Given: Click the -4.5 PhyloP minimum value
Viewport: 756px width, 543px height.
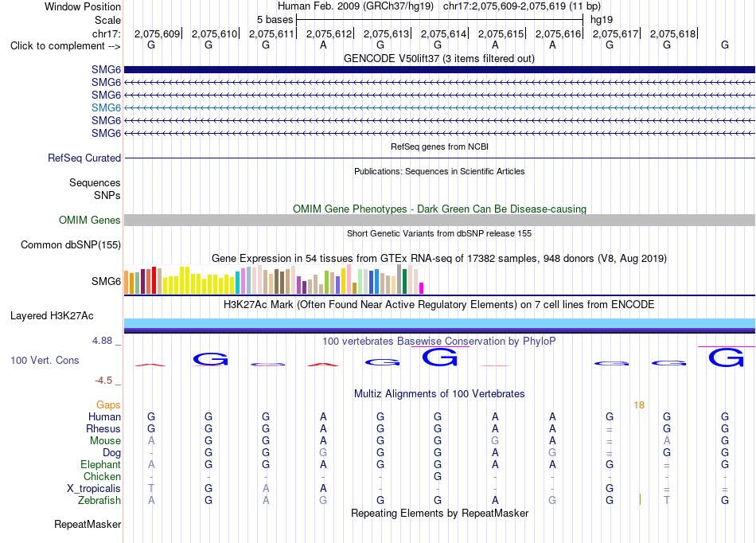Looking at the screenshot, I should [103, 381].
